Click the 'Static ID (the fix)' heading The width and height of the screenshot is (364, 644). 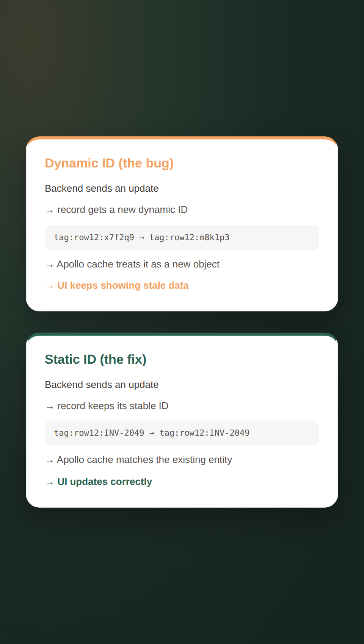pos(96,360)
